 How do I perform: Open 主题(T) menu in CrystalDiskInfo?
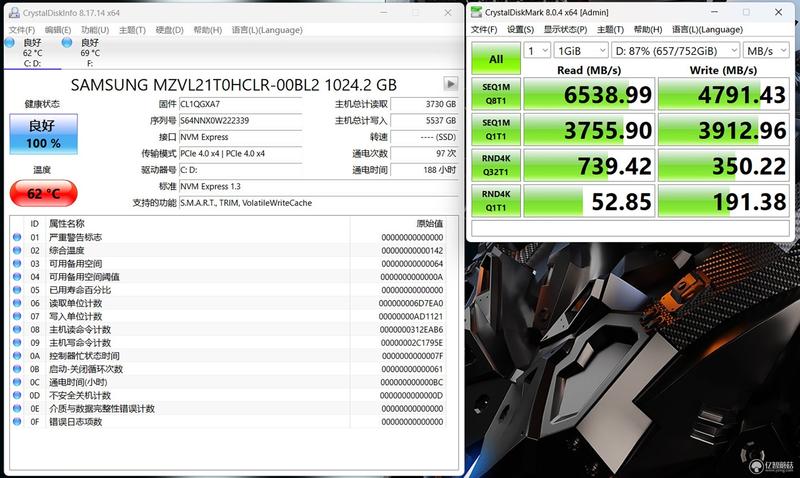[x=132, y=30]
